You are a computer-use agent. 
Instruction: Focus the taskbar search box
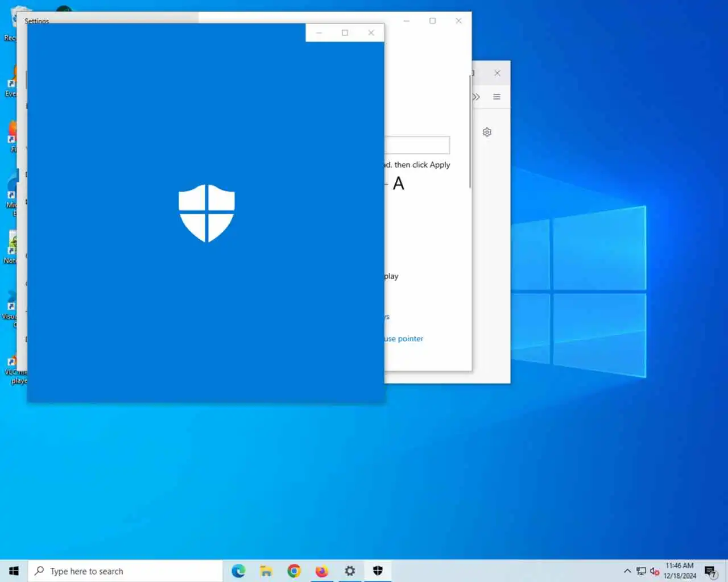tap(125, 571)
